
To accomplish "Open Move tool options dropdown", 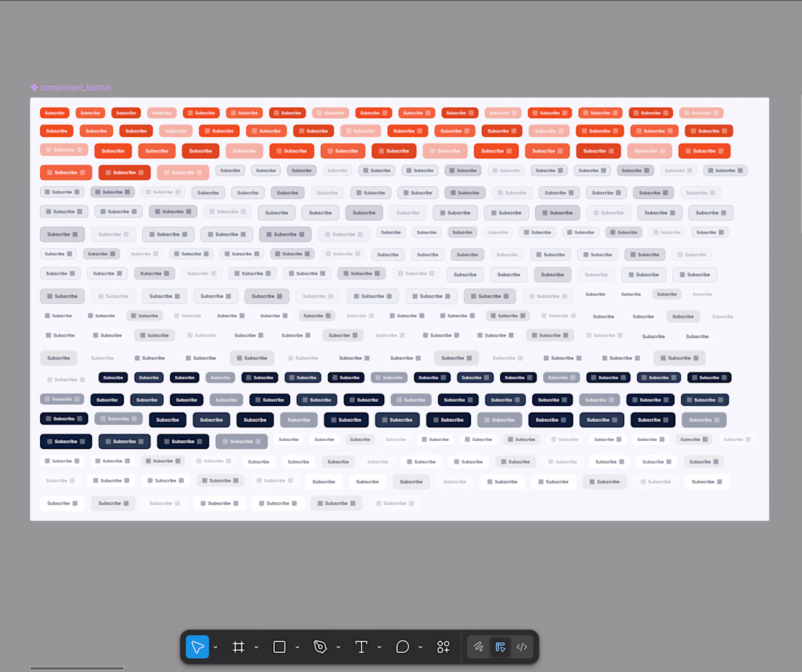I will (x=215, y=647).
